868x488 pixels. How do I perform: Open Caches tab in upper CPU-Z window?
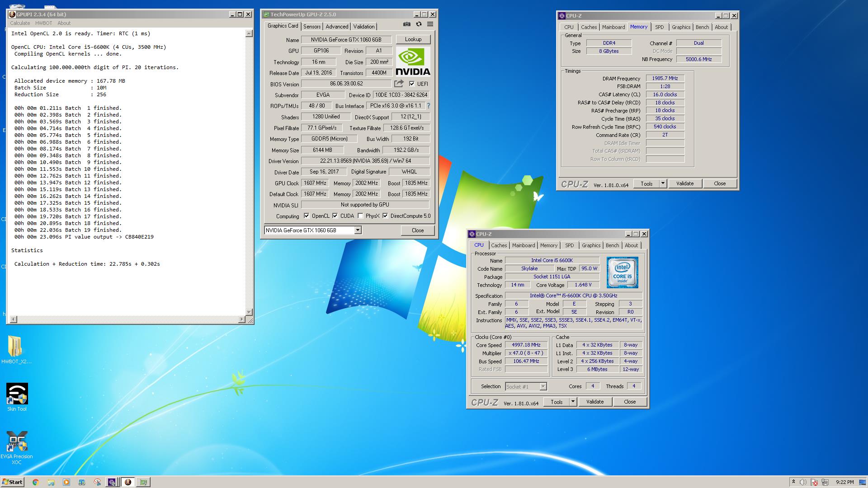pyautogui.click(x=589, y=27)
